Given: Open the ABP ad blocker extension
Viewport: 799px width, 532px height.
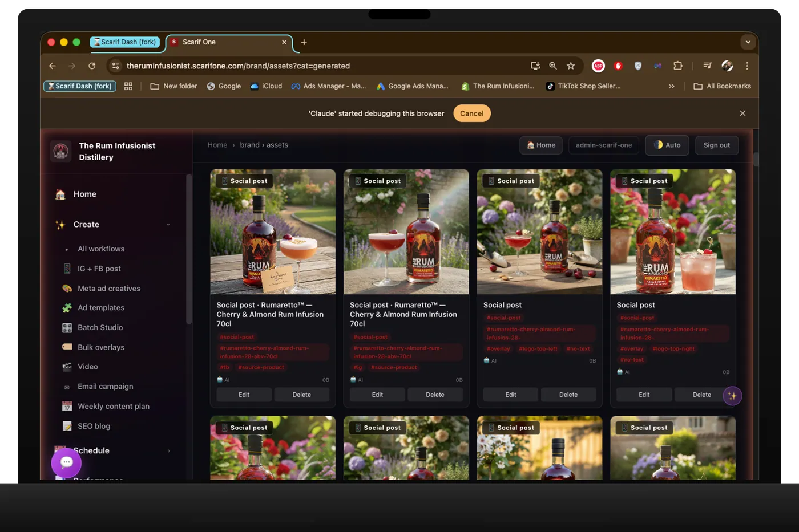Looking at the screenshot, I should [x=598, y=66].
